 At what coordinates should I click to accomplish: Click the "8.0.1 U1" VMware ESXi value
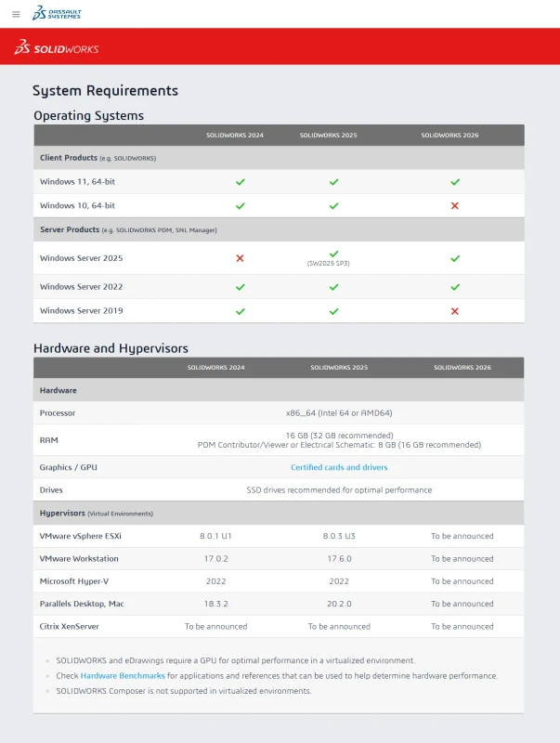point(216,536)
